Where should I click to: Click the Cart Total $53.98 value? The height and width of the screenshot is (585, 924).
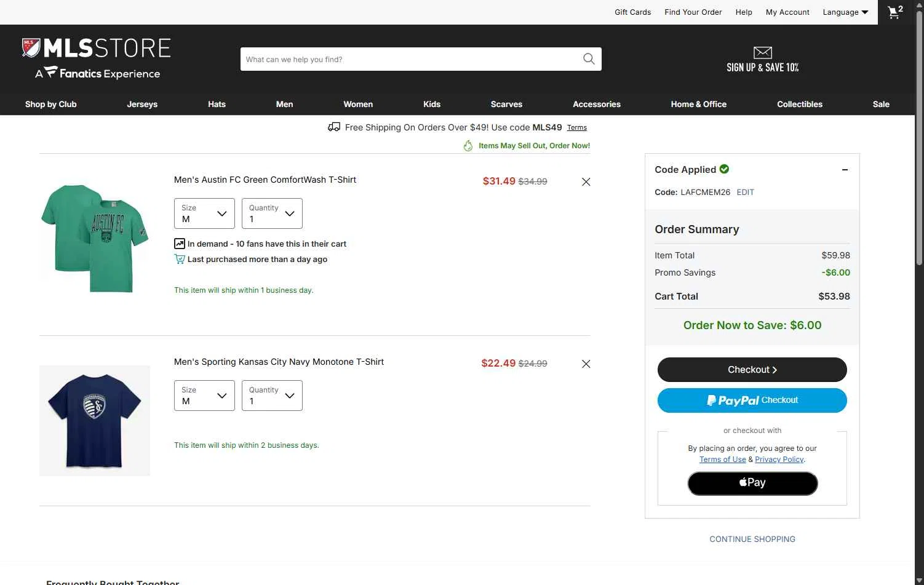(x=834, y=296)
